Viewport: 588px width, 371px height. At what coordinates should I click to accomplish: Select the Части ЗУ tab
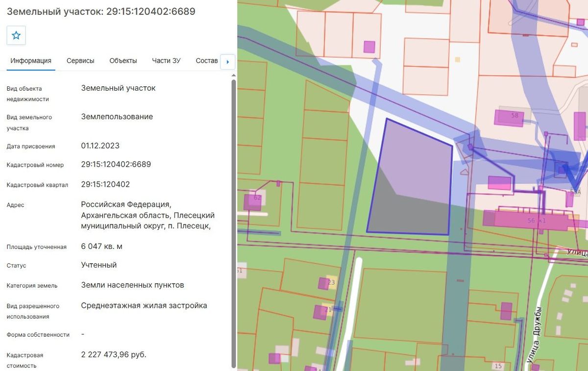[x=166, y=61]
